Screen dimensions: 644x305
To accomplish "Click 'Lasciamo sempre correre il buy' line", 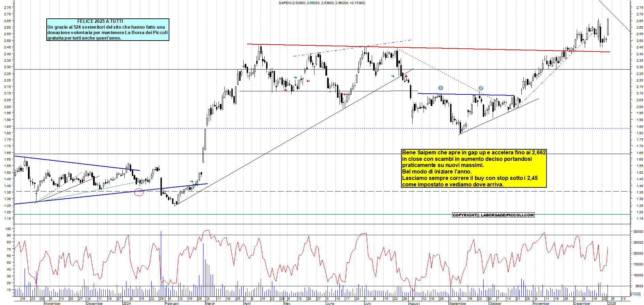I will pos(470,178).
